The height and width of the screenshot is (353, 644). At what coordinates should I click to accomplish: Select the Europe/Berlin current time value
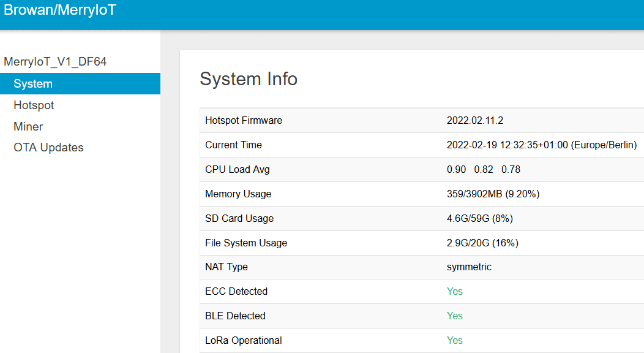542,145
